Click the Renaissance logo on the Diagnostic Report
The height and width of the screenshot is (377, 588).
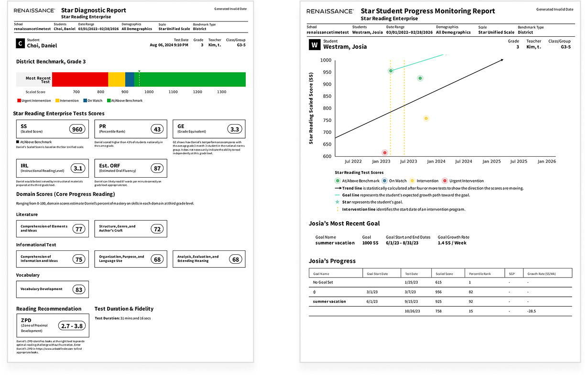[34, 11]
